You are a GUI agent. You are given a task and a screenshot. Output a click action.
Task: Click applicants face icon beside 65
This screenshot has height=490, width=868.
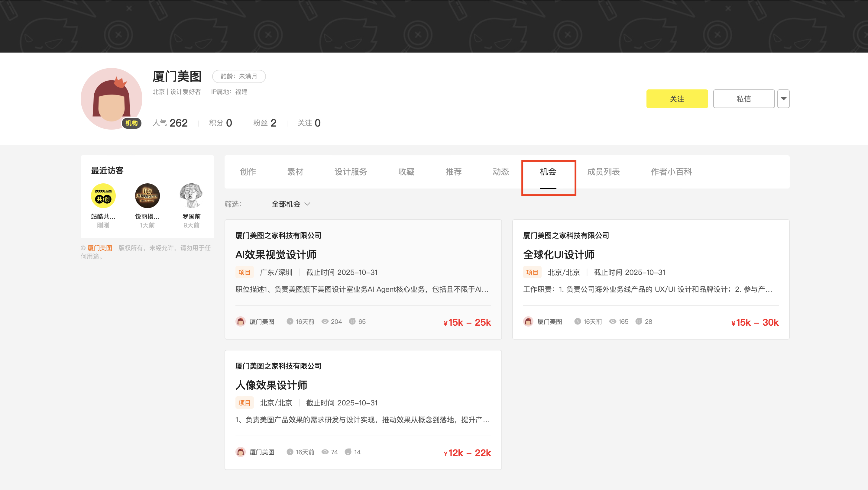click(352, 321)
